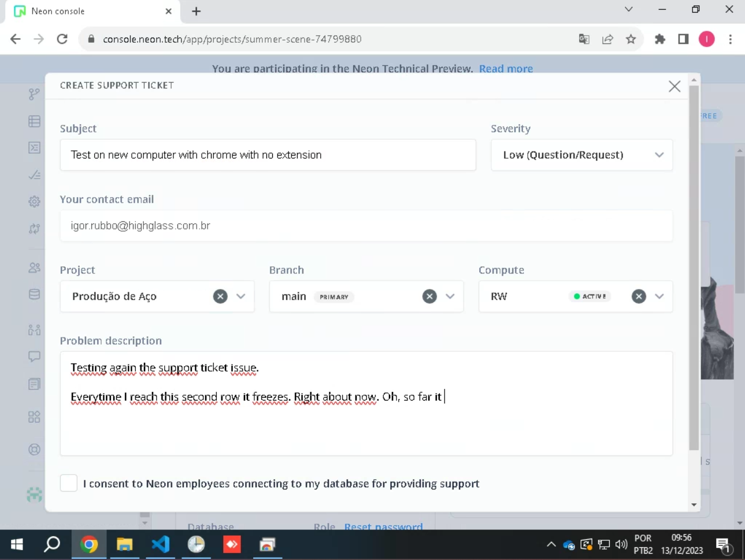Clear the selected main branch
Viewport: 745px width, 560px height.
coord(429,296)
